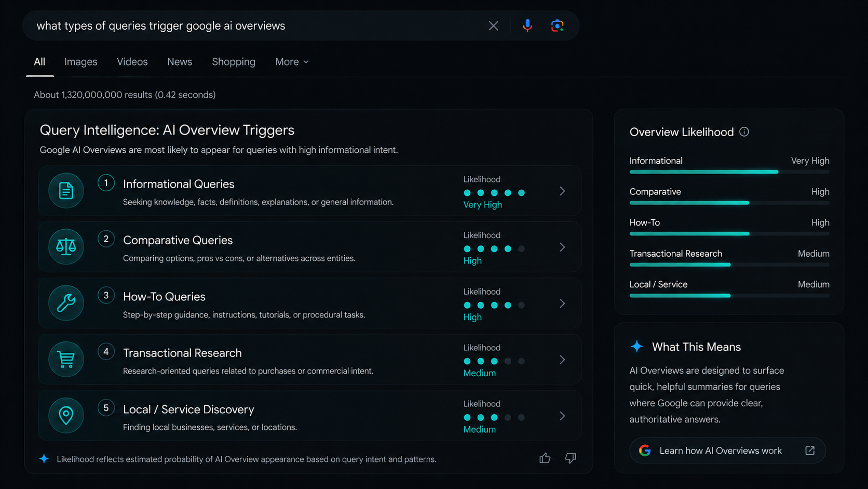The height and width of the screenshot is (489, 868).
Task: Click the What This Means heading
Action: click(696, 347)
